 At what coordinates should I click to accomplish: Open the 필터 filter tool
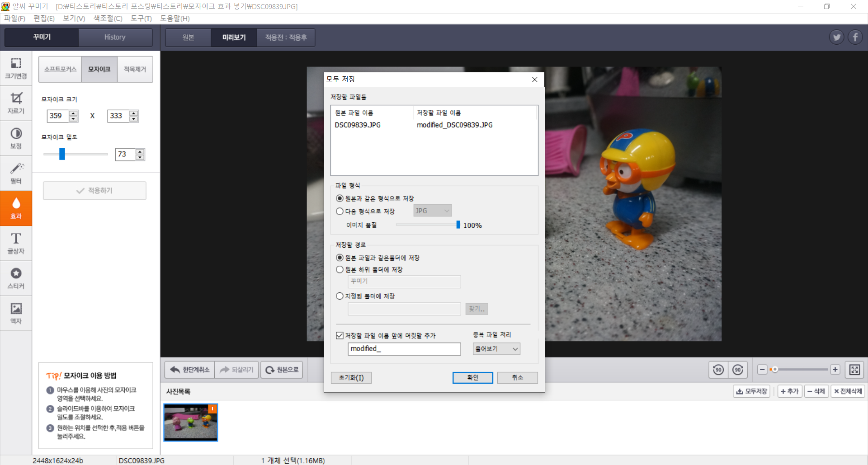[x=16, y=174]
